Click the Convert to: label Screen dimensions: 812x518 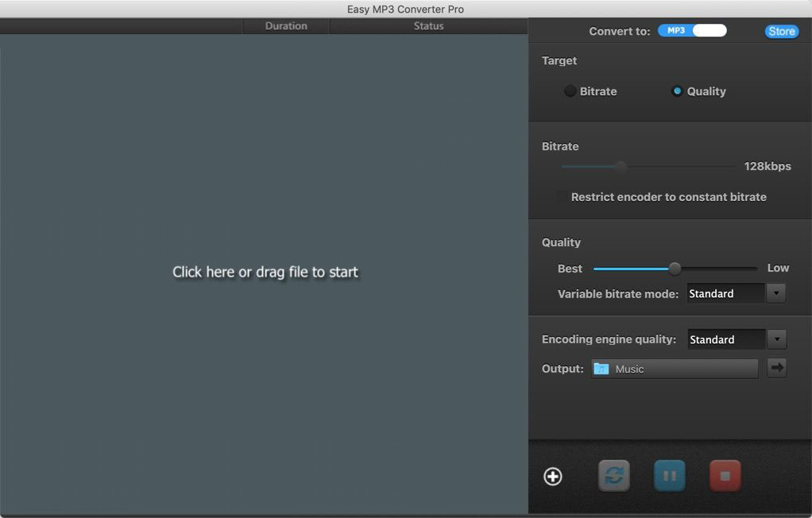click(x=620, y=31)
